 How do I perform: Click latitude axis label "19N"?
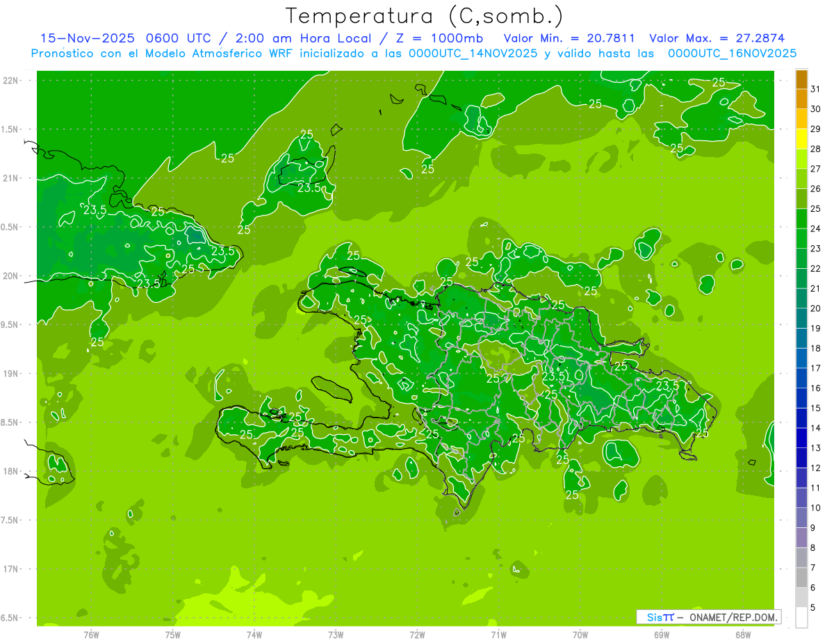coord(12,374)
